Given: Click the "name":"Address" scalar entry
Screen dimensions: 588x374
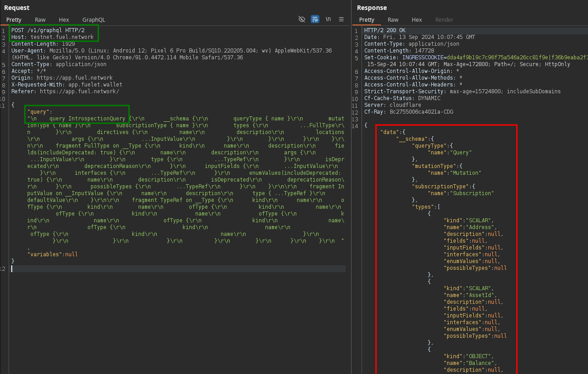Looking at the screenshot, I should 470,227.
